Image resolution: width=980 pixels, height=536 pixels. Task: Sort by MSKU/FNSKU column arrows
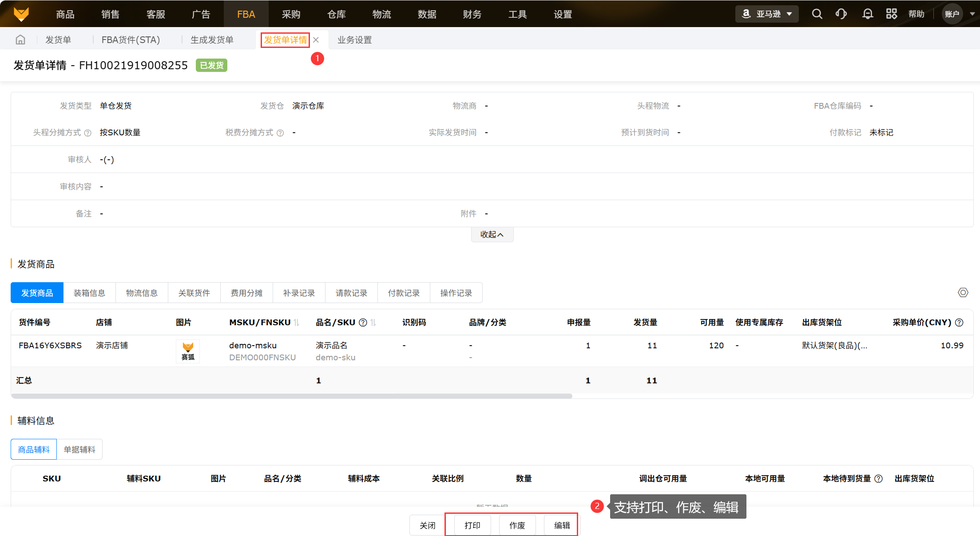(x=297, y=323)
